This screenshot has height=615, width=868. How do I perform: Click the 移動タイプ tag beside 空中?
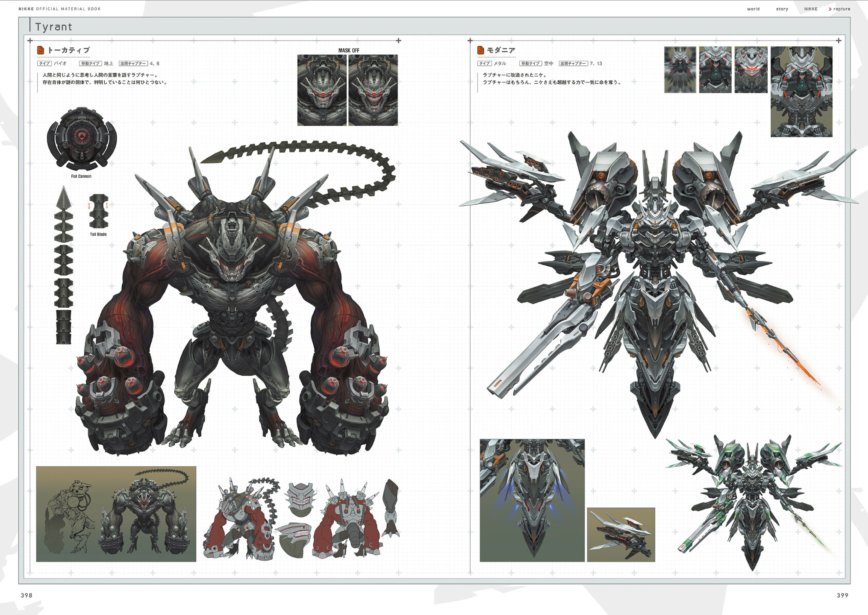tap(530, 64)
